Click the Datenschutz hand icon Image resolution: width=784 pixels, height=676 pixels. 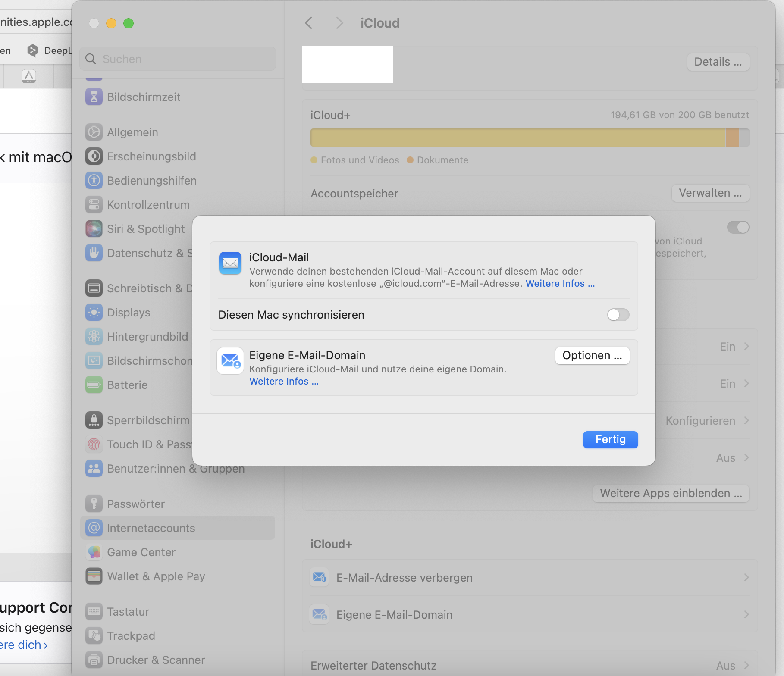(x=94, y=253)
